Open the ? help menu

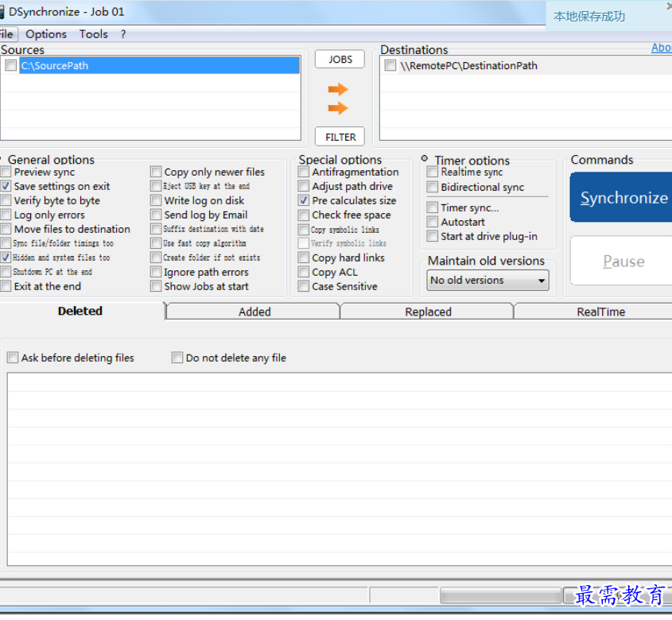[123, 34]
